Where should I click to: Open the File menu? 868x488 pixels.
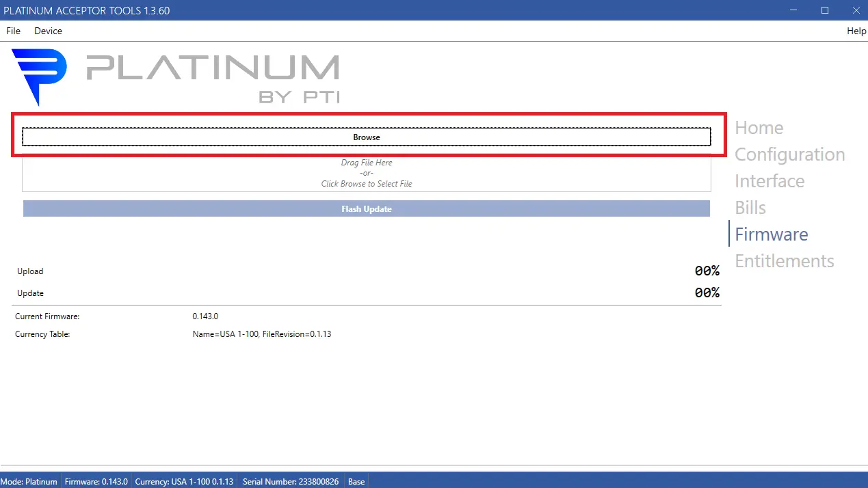tap(13, 31)
